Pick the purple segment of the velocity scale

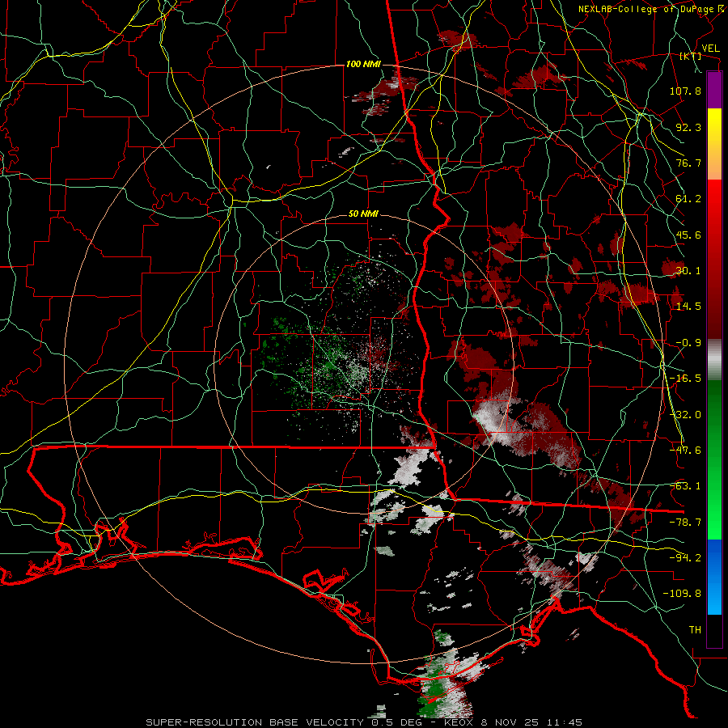[714, 90]
